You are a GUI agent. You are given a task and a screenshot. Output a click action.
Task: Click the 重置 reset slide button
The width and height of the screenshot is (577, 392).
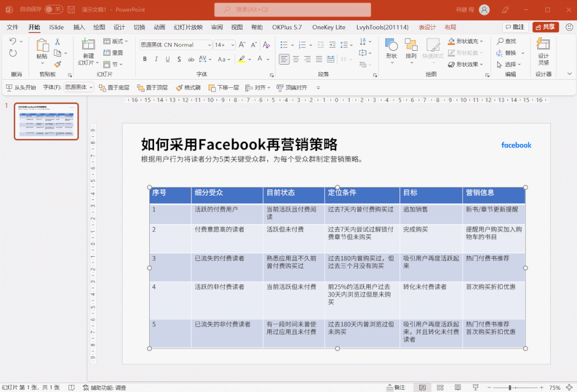pyautogui.click(x=113, y=52)
